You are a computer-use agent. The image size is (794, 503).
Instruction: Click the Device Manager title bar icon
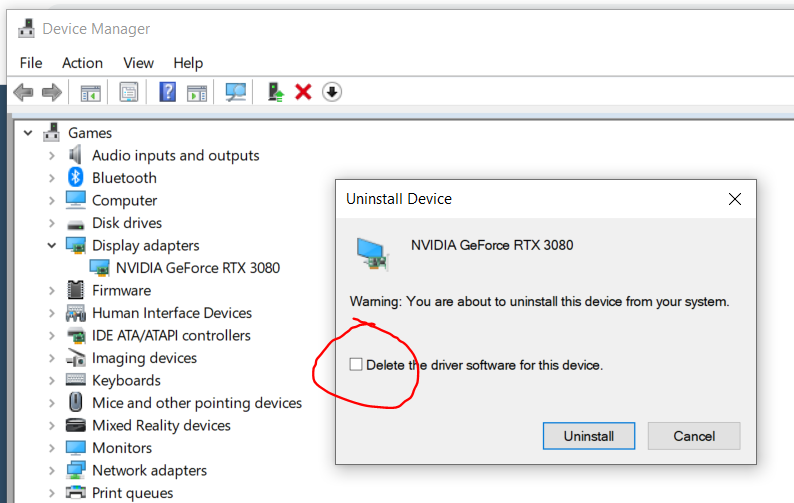pyautogui.click(x=26, y=28)
